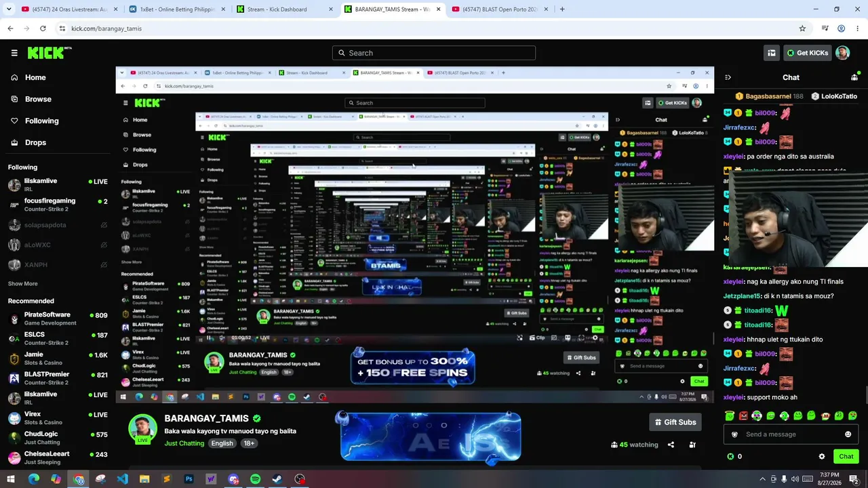This screenshot has height=488, width=868.
Task: Open PirateSoftware recommended channel
Action: pos(58,319)
